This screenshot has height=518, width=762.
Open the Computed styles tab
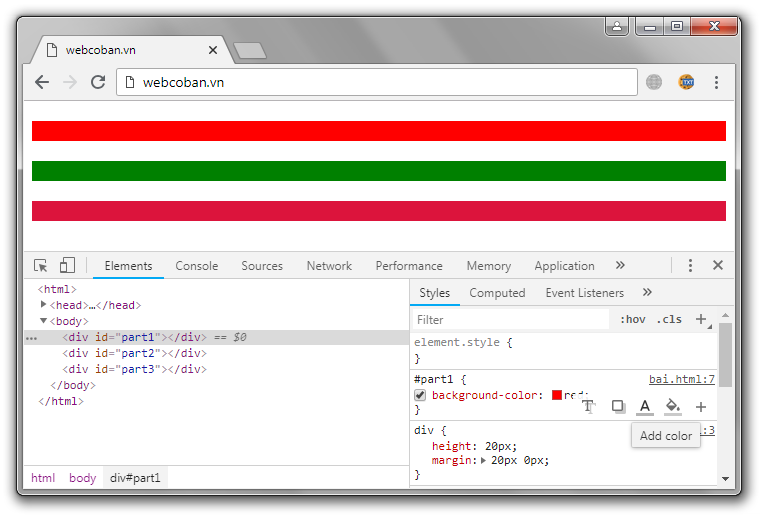[x=497, y=293]
